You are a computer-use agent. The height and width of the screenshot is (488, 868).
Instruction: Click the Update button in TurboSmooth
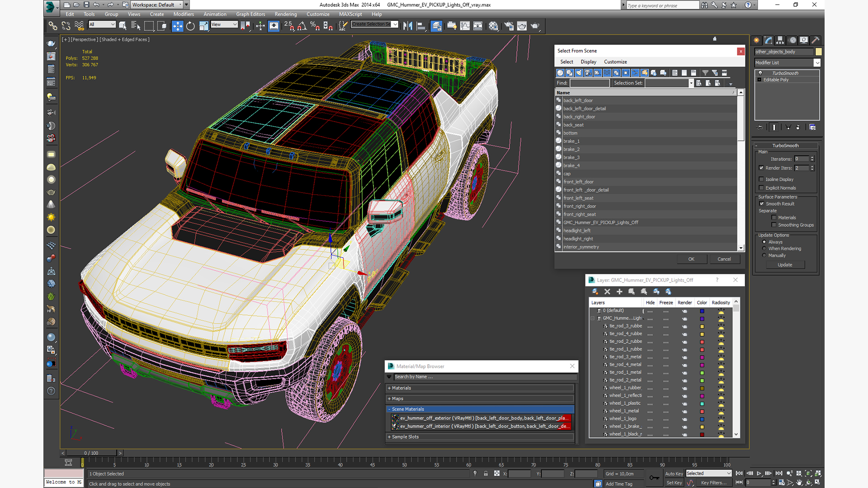click(785, 265)
